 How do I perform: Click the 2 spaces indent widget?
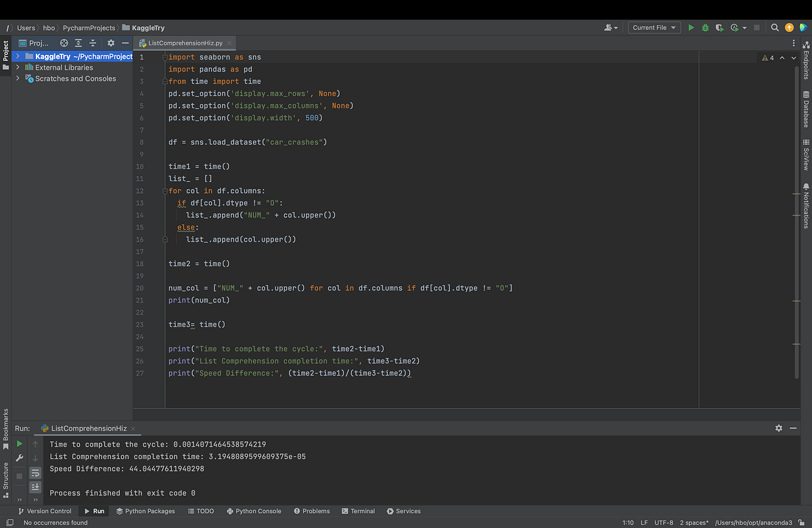[x=694, y=523]
